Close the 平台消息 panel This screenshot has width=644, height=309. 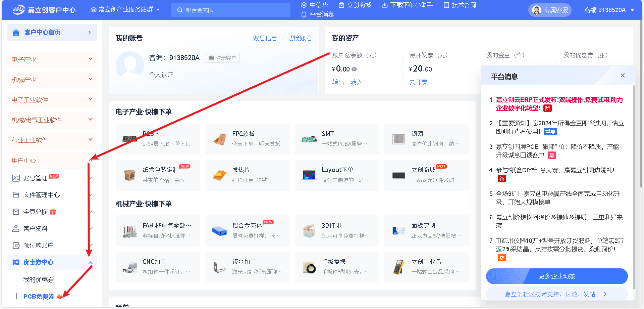point(623,76)
